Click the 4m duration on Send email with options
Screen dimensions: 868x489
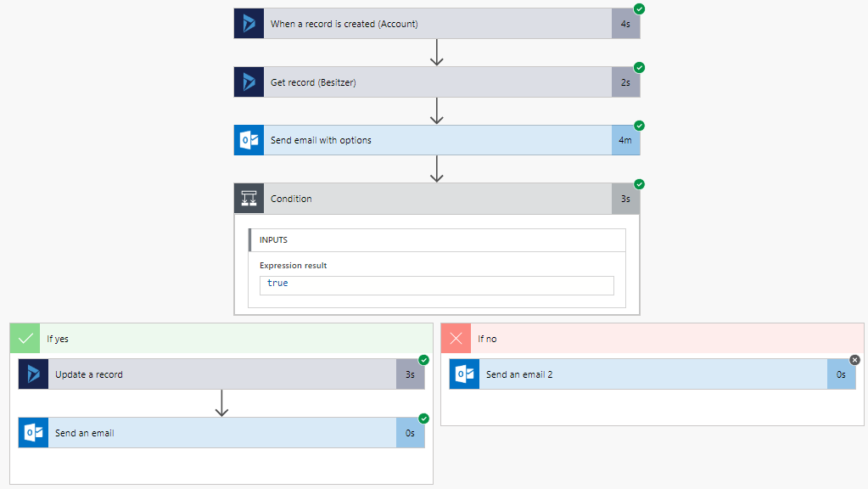[x=625, y=140]
